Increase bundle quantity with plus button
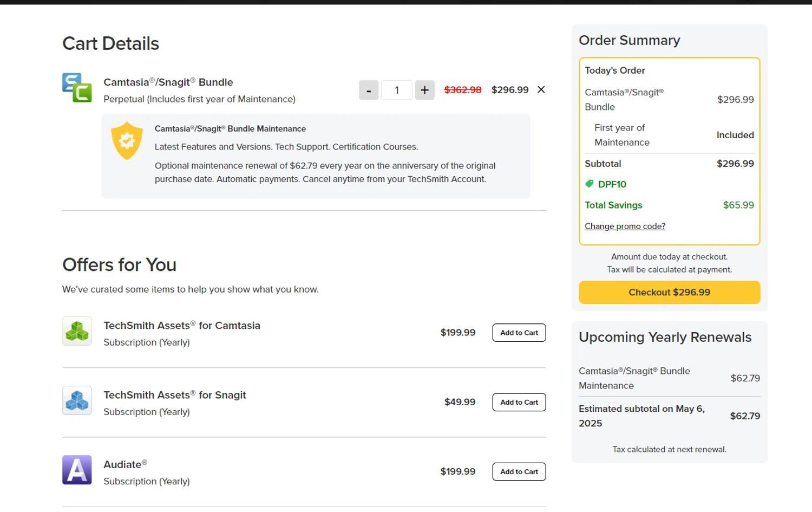This screenshot has width=812, height=512. point(425,90)
